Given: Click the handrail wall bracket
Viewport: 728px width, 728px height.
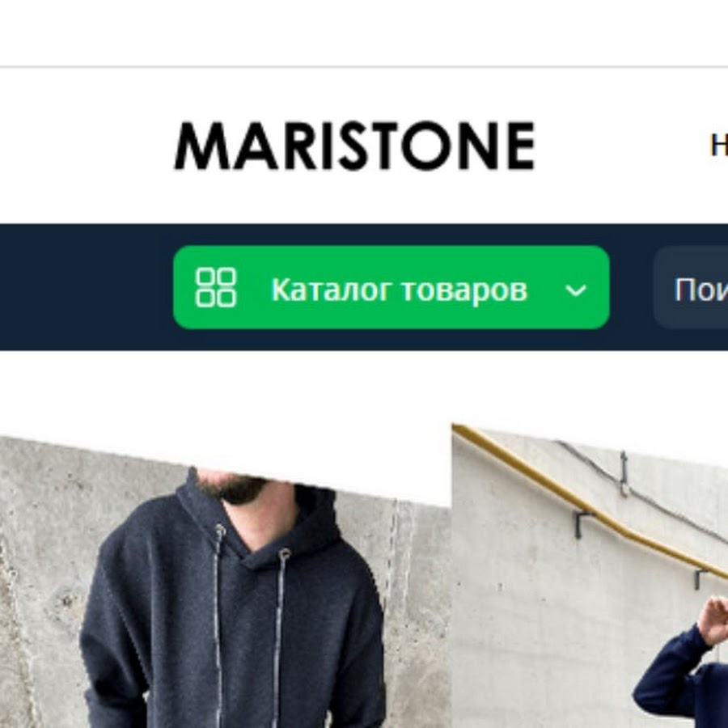Looking at the screenshot, I should point(582,523).
